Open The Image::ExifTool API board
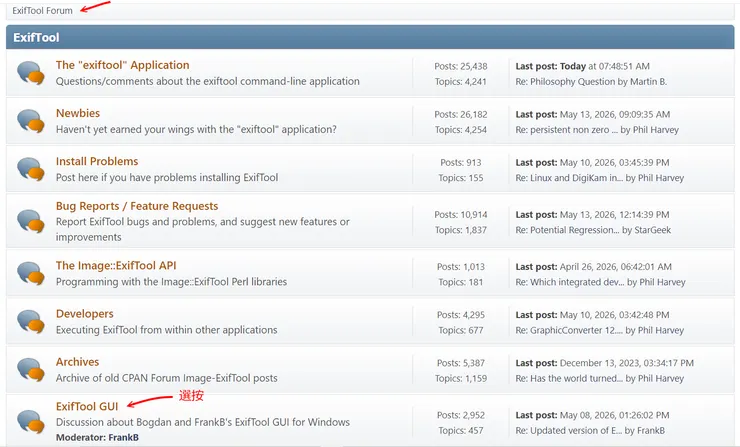Viewport: 740px width, 447px height. pos(116,266)
